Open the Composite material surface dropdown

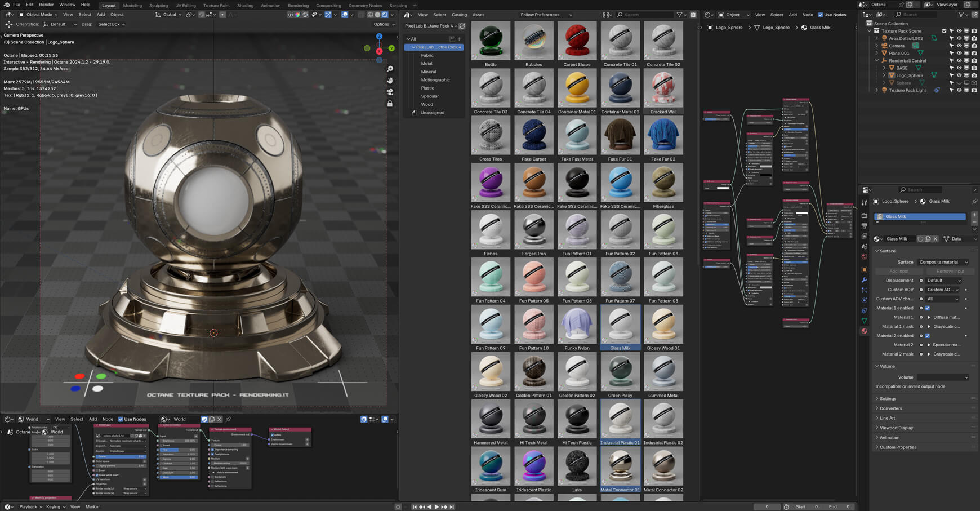pyautogui.click(x=943, y=262)
